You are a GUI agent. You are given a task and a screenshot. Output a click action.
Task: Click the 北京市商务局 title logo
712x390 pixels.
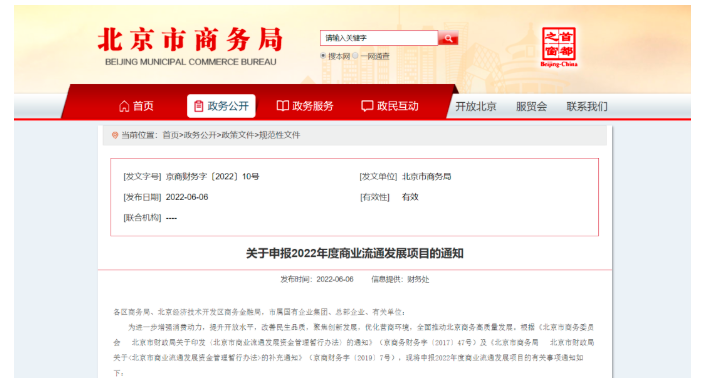(x=191, y=45)
